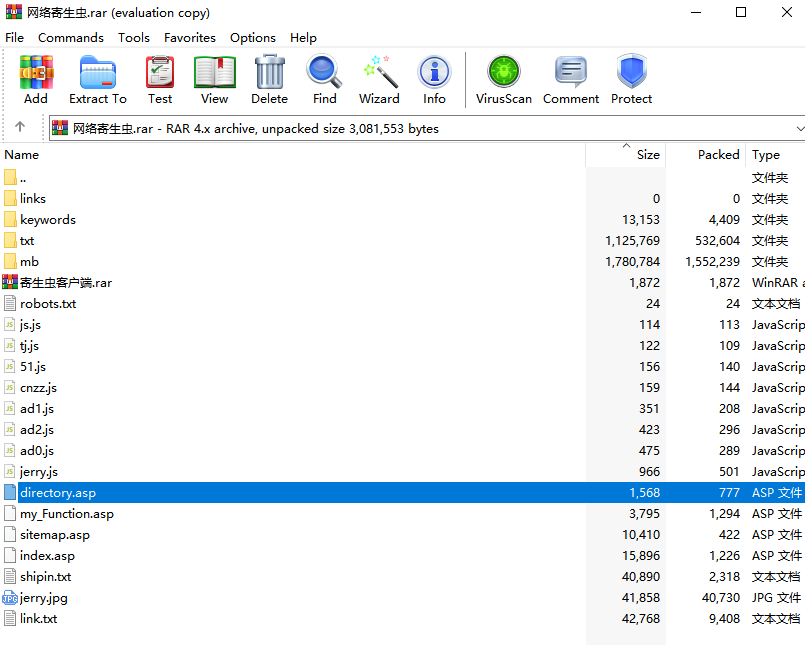Open the Favorites menu
The height and width of the screenshot is (645, 805).
[x=190, y=38]
